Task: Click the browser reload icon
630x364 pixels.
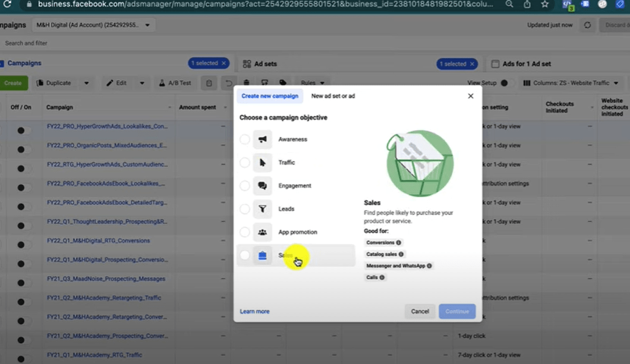Action: (x=7, y=4)
